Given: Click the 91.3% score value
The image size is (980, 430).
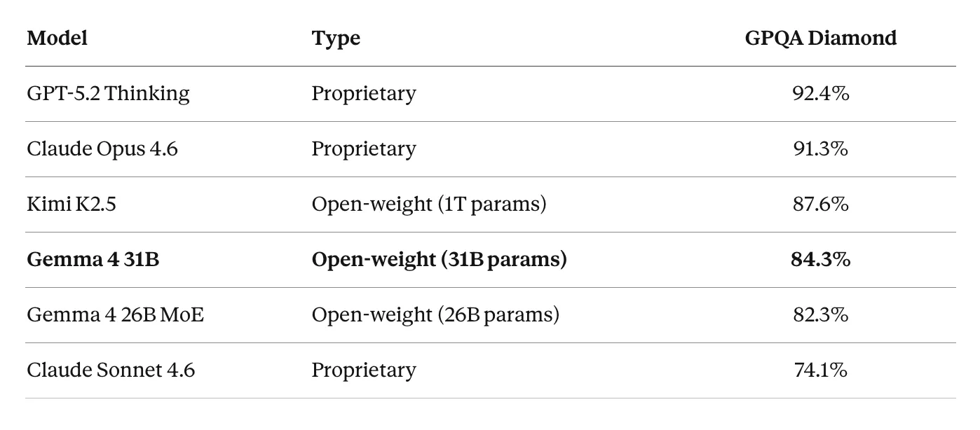Looking at the screenshot, I should pyautogui.click(x=820, y=148).
